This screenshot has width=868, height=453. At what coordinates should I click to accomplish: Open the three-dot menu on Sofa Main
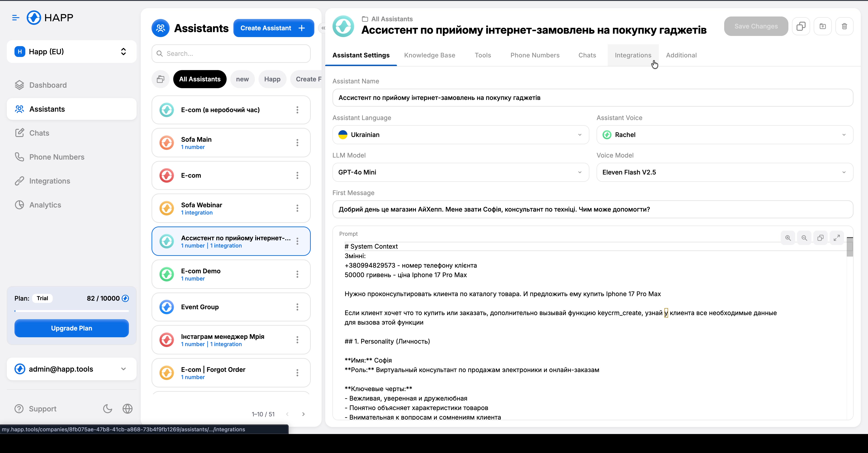pyautogui.click(x=298, y=143)
